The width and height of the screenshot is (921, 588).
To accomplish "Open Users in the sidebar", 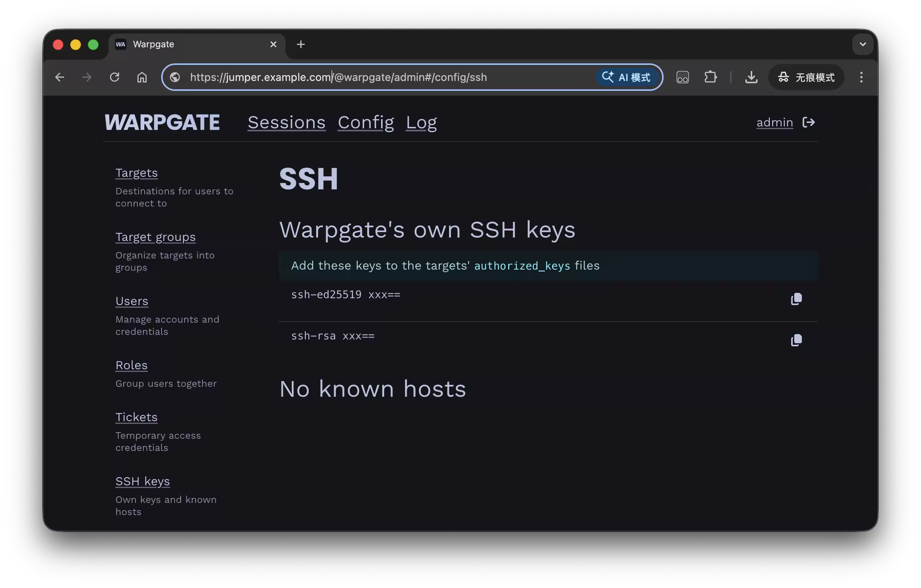I will 132,301.
